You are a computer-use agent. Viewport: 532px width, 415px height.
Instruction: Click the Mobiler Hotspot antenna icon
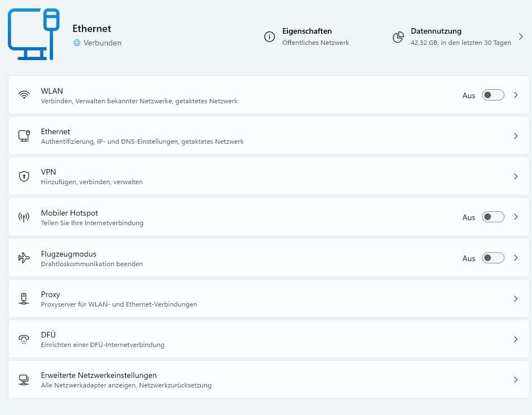pyautogui.click(x=24, y=217)
